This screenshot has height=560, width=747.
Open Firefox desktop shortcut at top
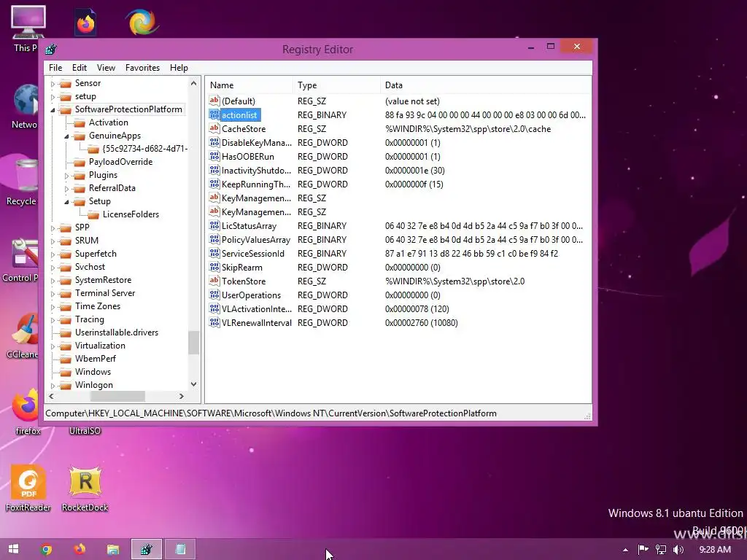(85, 23)
